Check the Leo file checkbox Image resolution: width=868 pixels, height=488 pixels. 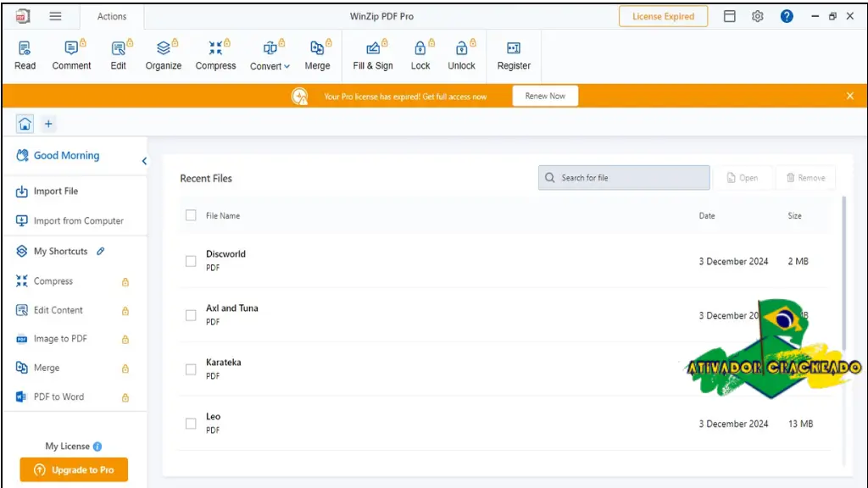click(191, 424)
